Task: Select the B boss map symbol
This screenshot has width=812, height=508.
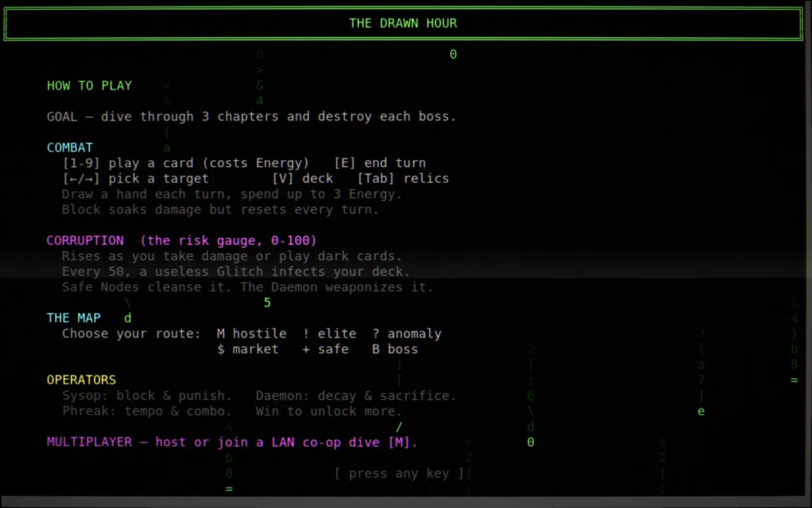Action: [x=395, y=349]
